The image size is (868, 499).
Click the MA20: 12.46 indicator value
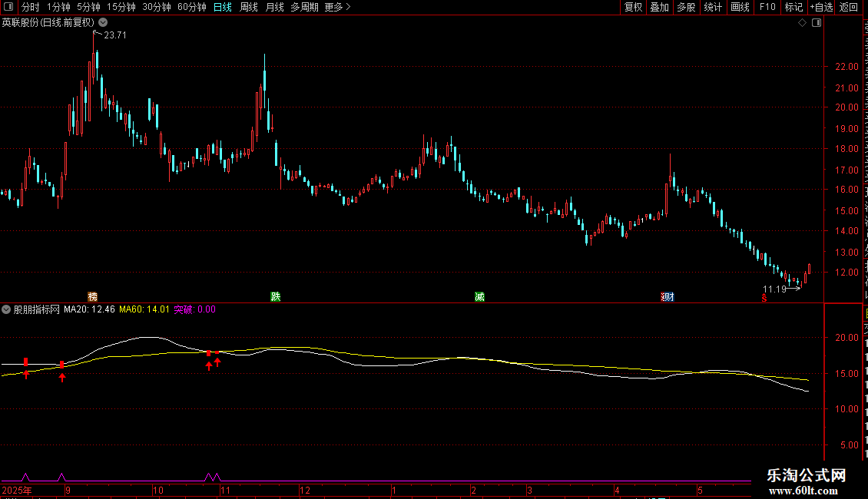tap(89, 310)
